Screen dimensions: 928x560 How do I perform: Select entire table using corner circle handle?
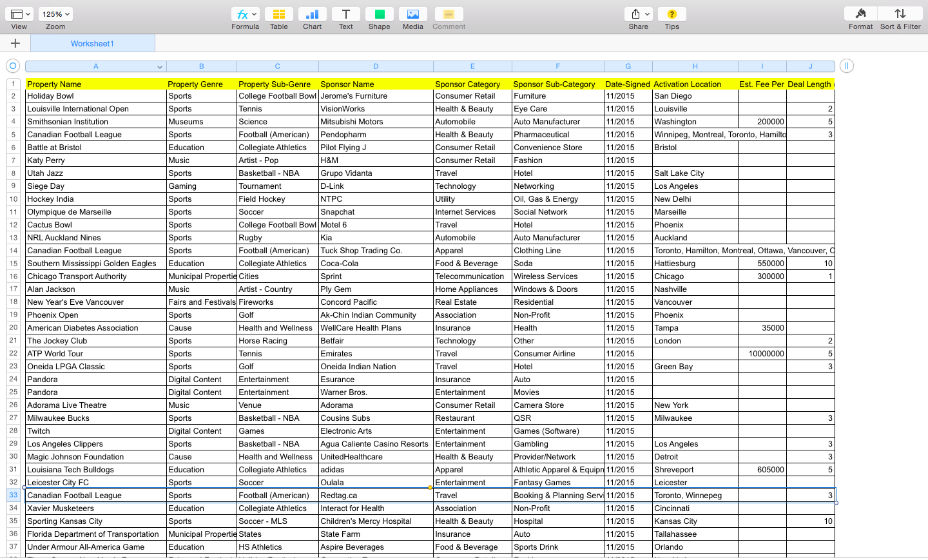coord(12,66)
